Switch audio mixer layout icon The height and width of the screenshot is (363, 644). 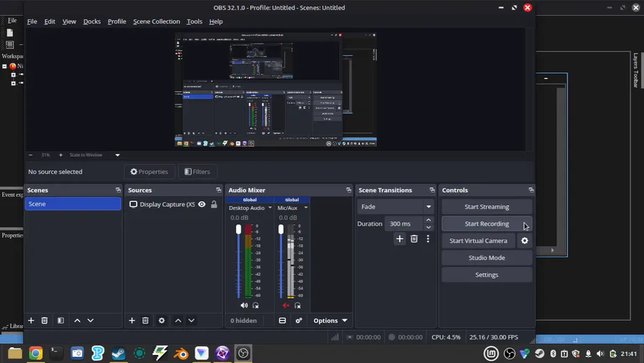(x=282, y=320)
